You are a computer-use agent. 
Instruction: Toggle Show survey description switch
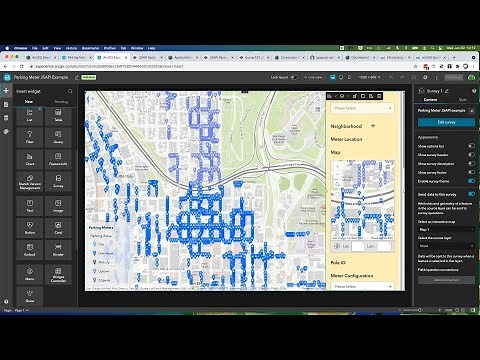pos(471,164)
